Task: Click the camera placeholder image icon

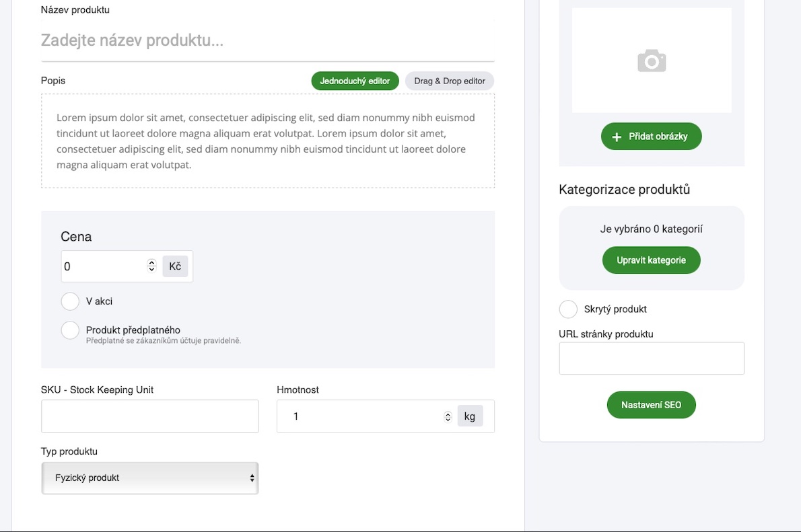Action: coord(651,61)
